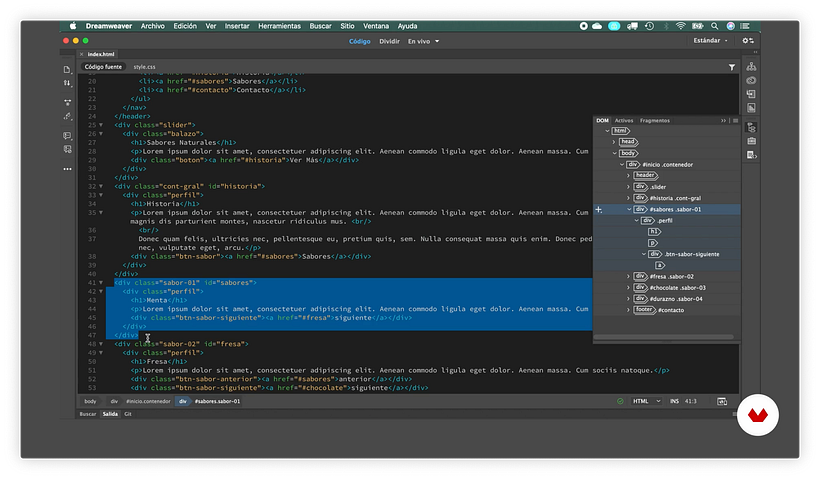This screenshot has width=820, height=479.
Task: Select the #durazno .sabor-04 DOM row
Action: click(667, 299)
